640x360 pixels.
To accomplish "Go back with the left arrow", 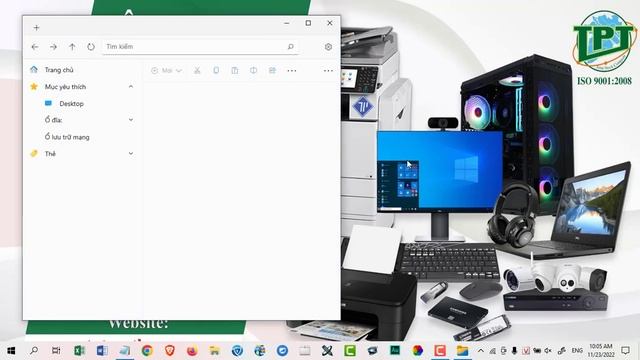I will [x=35, y=47].
